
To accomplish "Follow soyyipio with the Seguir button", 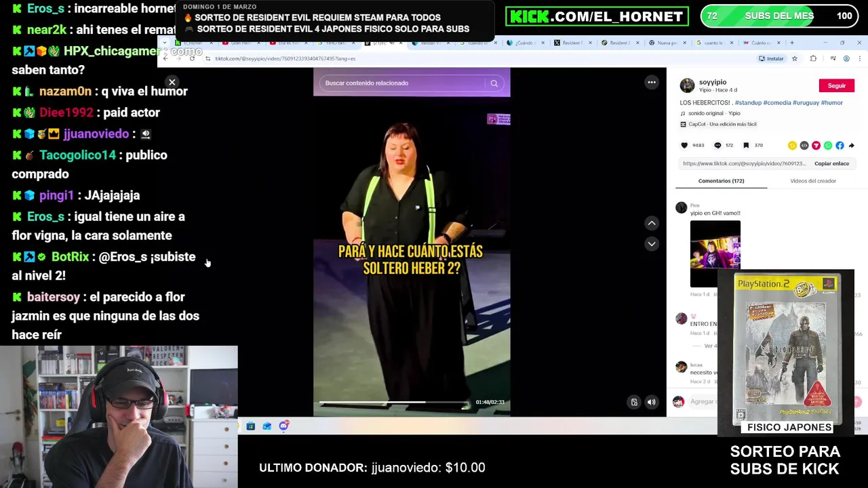I will [x=837, y=85].
